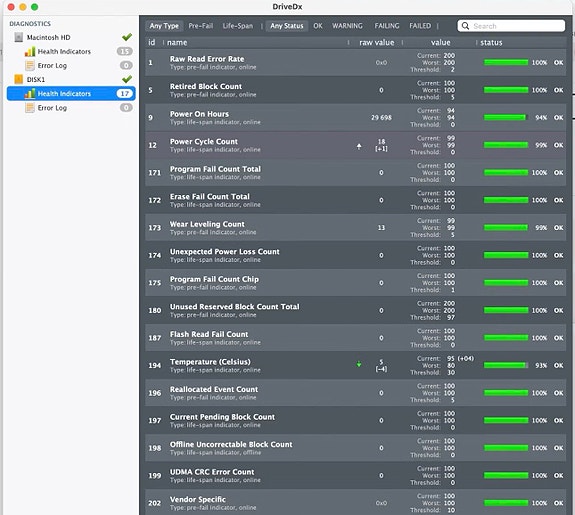This screenshot has height=515, width=575.
Task: Sort by the status column header
Action: (491, 43)
